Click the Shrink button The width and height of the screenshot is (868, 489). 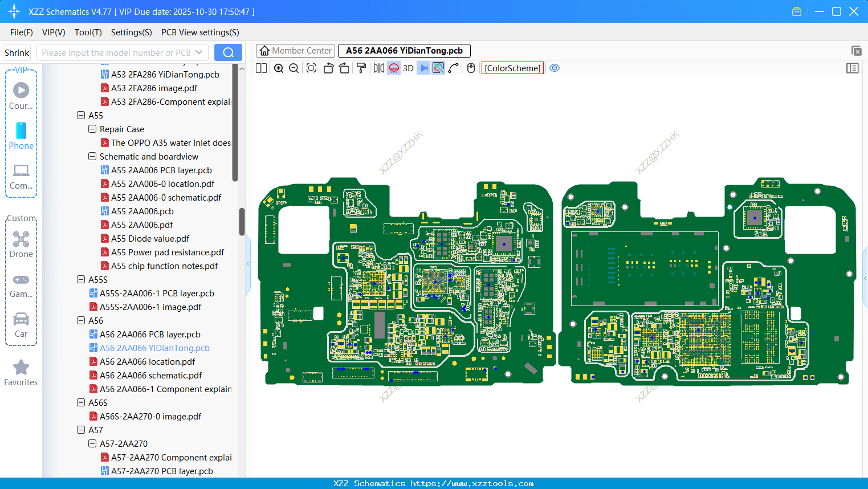pyautogui.click(x=17, y=52)
